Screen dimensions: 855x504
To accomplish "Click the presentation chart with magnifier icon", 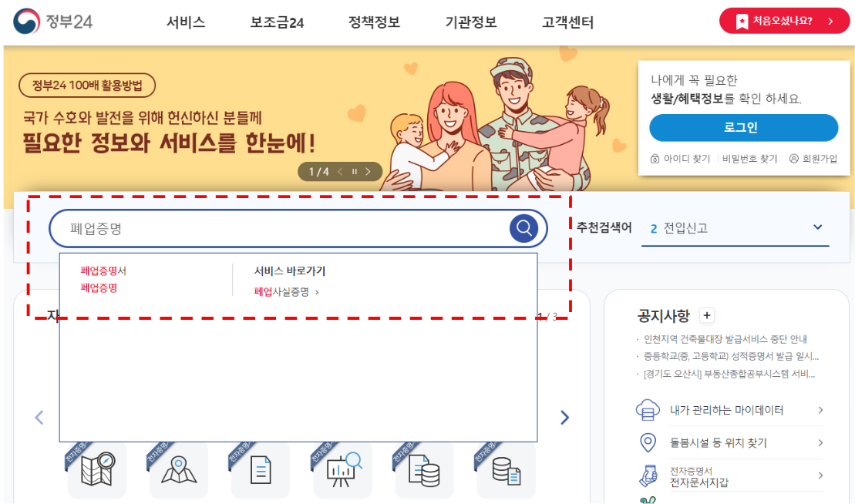I will [343, 469].
